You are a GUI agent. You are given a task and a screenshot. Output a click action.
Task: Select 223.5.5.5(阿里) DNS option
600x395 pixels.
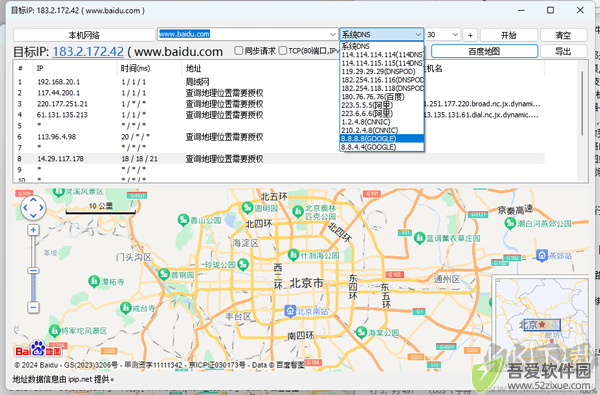(x=382, y=105)
